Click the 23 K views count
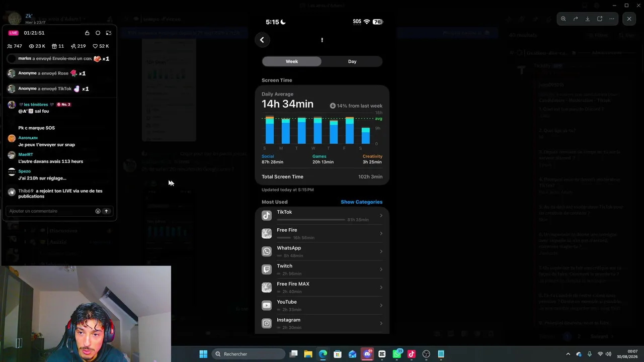 pyautogui.click(x=37, y=46)
